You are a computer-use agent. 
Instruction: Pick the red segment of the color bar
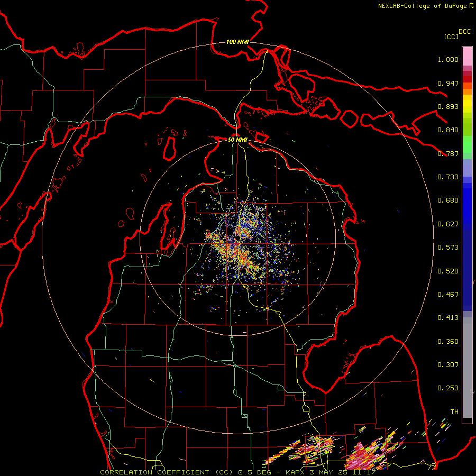[x=467, y=79]
